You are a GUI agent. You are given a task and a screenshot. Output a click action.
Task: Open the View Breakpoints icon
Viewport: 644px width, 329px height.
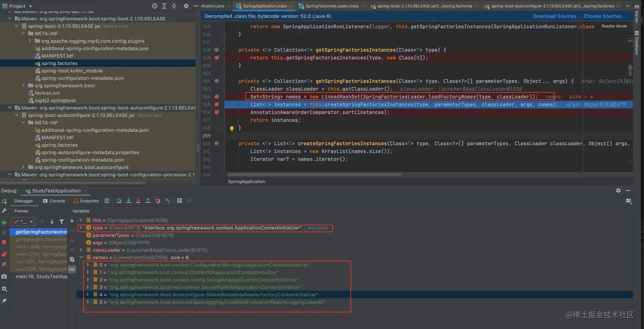(4, 254)
